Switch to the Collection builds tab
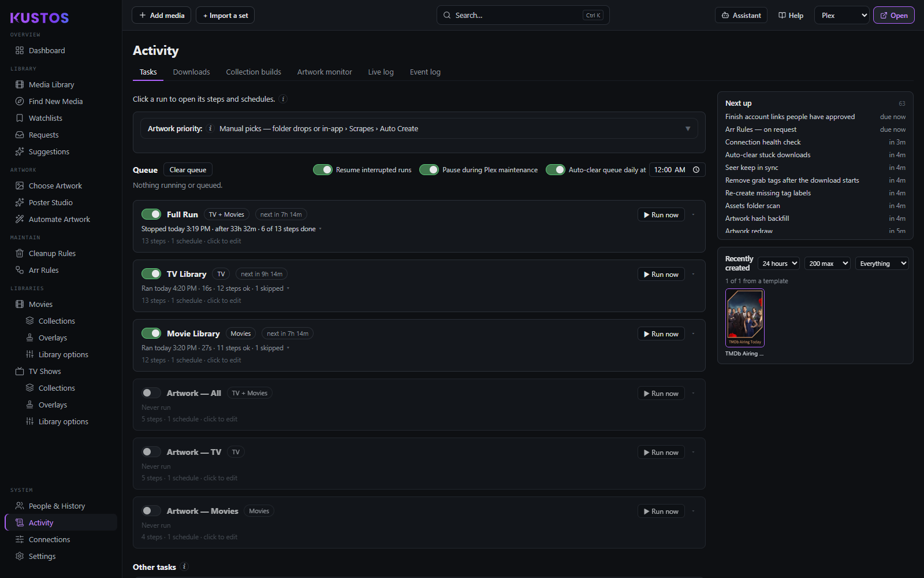The height and width of the screenshot is (578, 924). coord(254,72)
